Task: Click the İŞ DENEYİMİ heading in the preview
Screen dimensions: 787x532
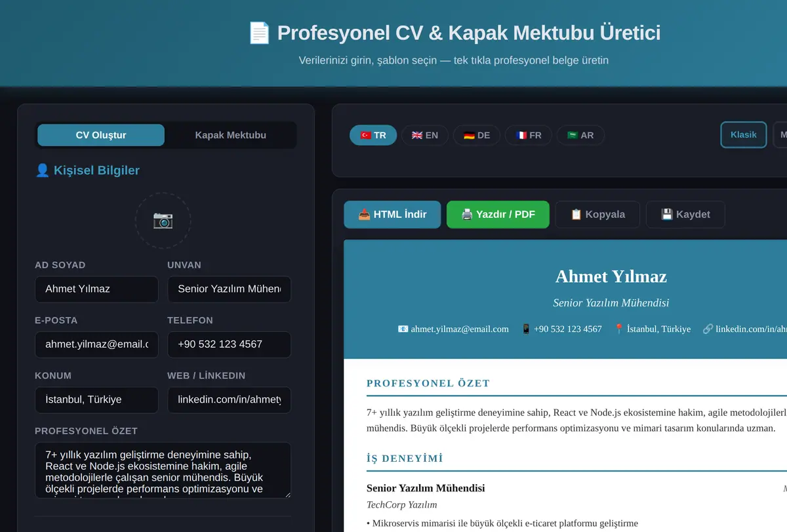Action: 405,459
